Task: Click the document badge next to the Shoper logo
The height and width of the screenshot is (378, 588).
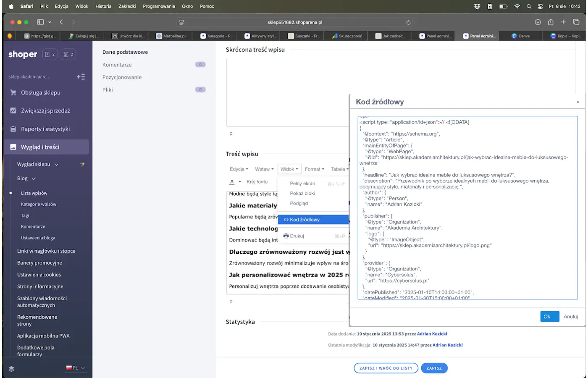Action: (50, 54)
